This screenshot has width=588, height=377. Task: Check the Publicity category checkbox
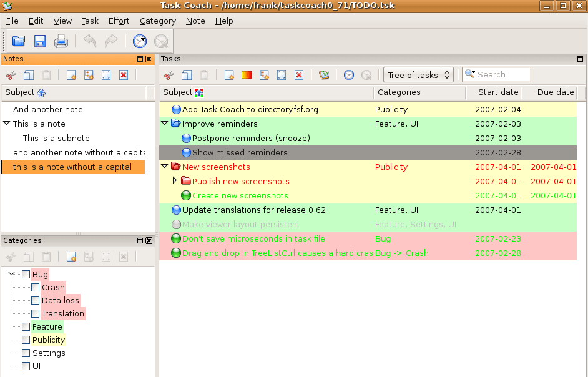pos(26,340)
